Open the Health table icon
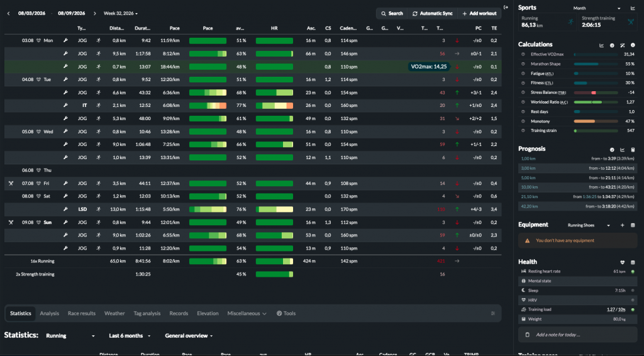The height and width of the screenshot is (356, 644). (x=633, y=262)
